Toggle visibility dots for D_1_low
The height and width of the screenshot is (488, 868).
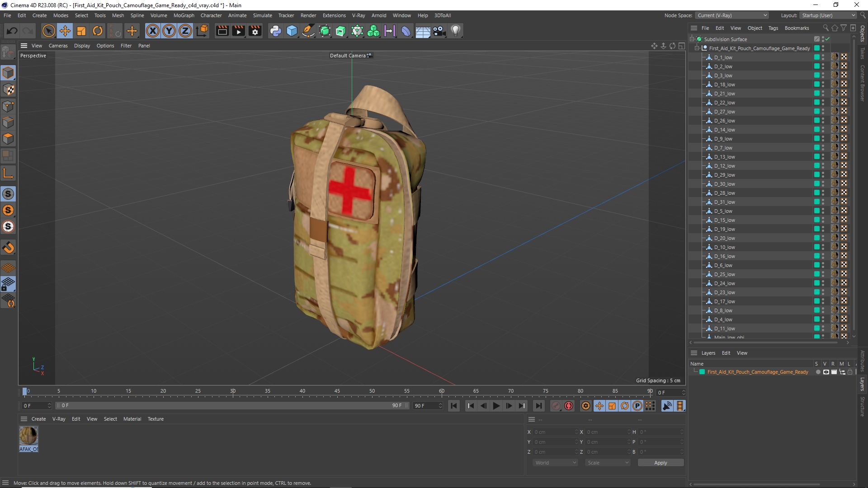pyautogui.click(x=823, y=57)
